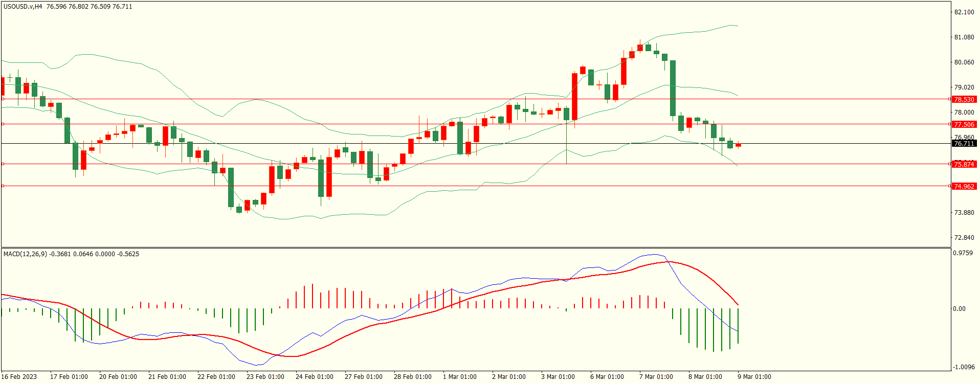Click the 8 Mar 01:00 time label

705,377
